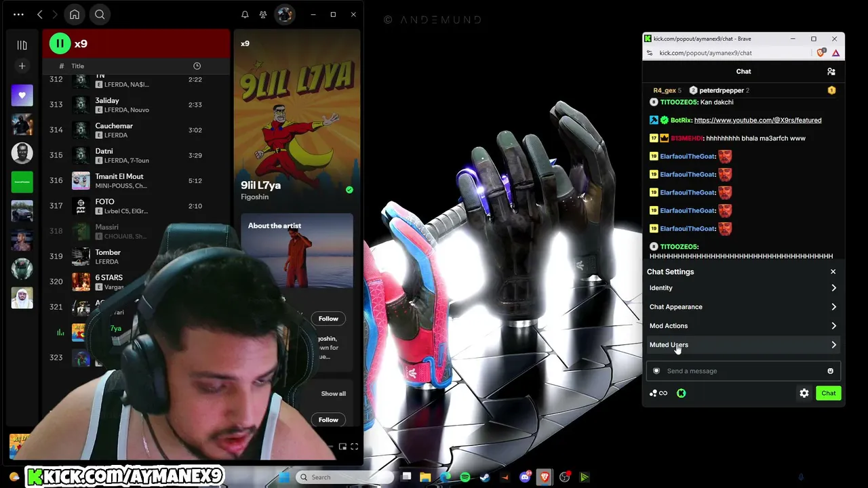868x488 pixels.
Task: Open Spotify miniplayer icon
Action: pos(342,447)
